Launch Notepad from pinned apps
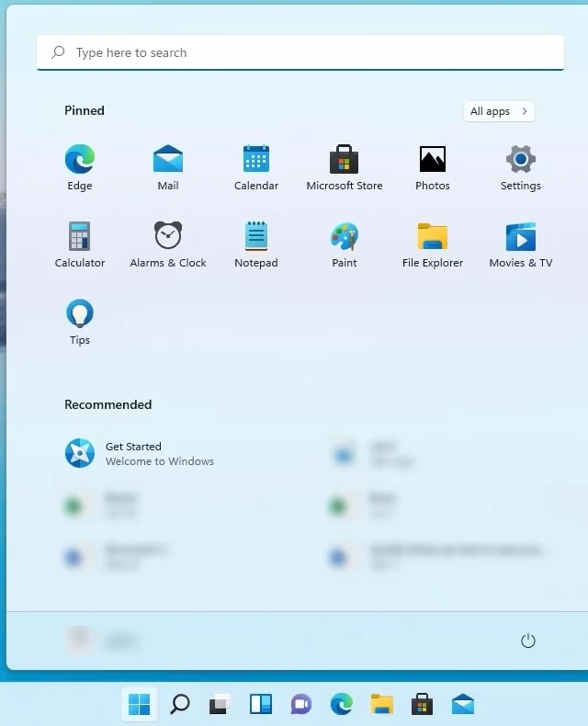588x726 pixels. pos(256,244)
